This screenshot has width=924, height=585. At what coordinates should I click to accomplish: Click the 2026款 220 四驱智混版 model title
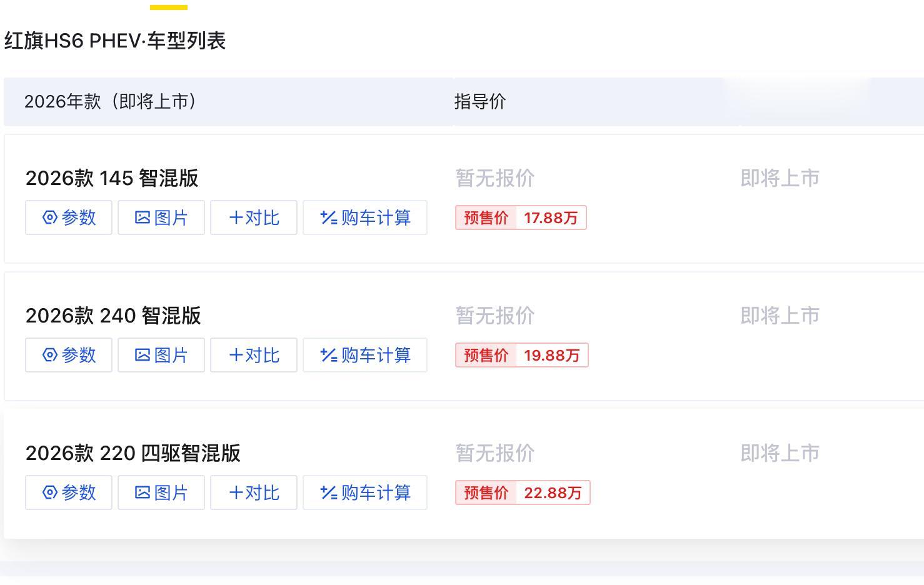point(133,453)
